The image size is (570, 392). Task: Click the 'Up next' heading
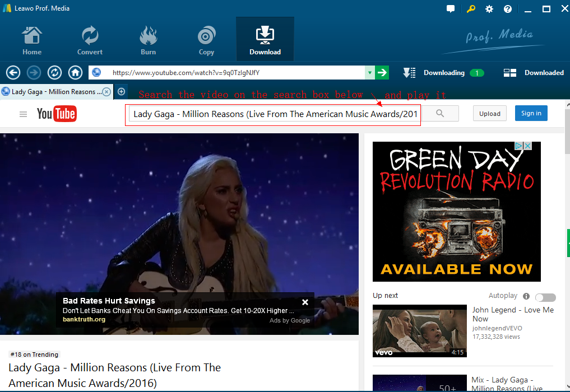(386, 296)
